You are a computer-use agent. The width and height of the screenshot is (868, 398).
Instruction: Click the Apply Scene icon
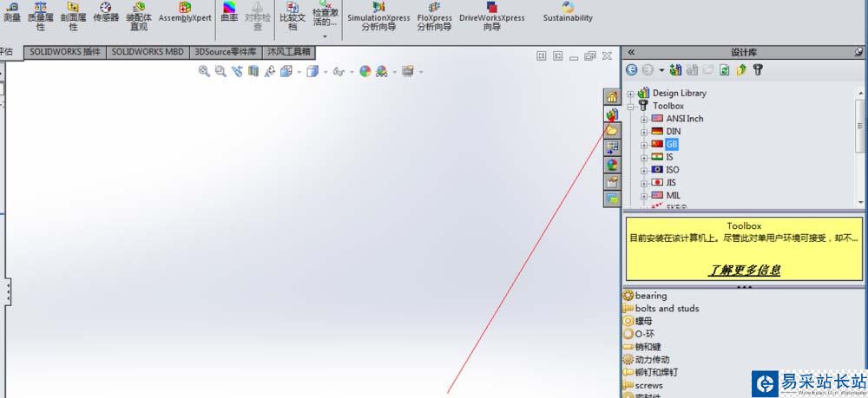pyautogui.click(x=381, y=71)
